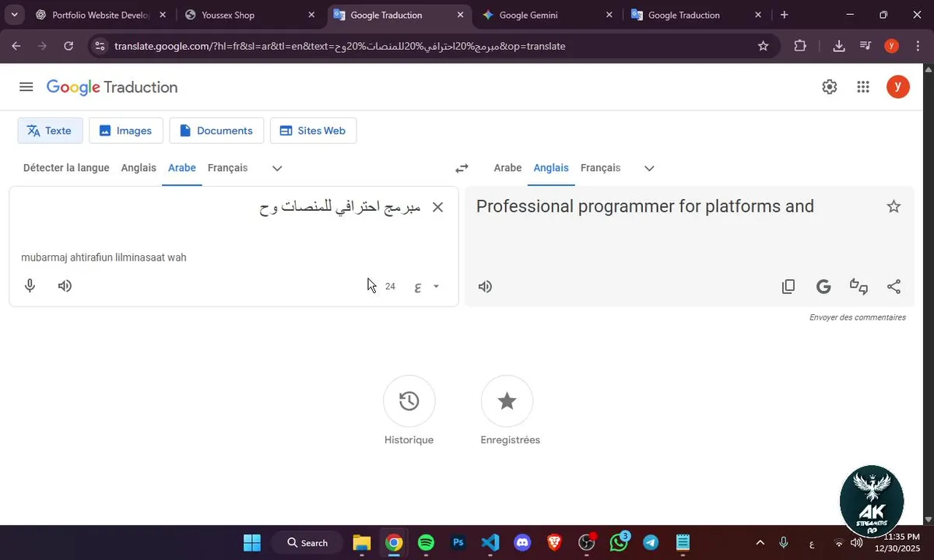Image resolution: width=934 pixels, height=560 pixels.
Task: Open Photoshop from the taskbar
Action: (458, 542)
